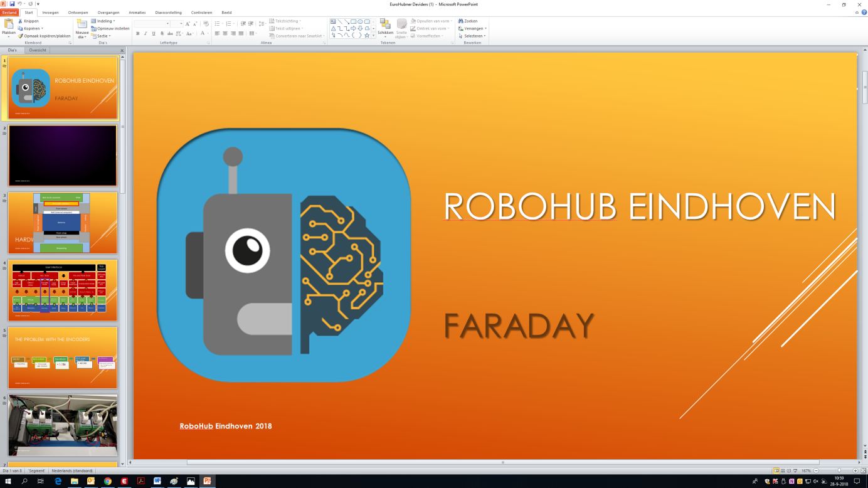The height and width of the screenshot is (488, 868).
Task: Select the rectangle shape in shapes gallery
Action: [354, 21]
